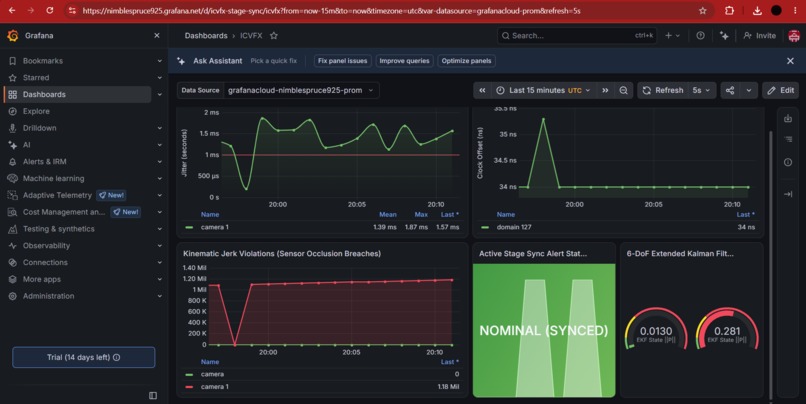
Task: Expand the Bookmarks chevron
Action: tap(159, 61)
